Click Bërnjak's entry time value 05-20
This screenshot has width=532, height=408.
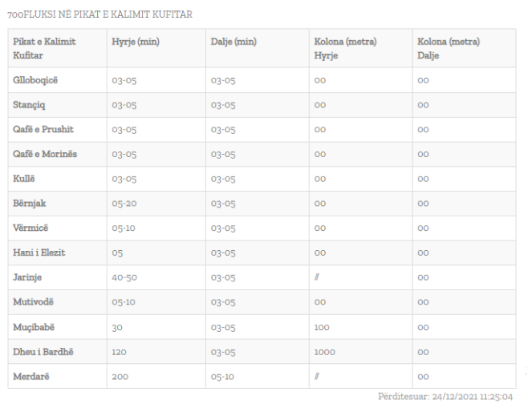point(124,204)
